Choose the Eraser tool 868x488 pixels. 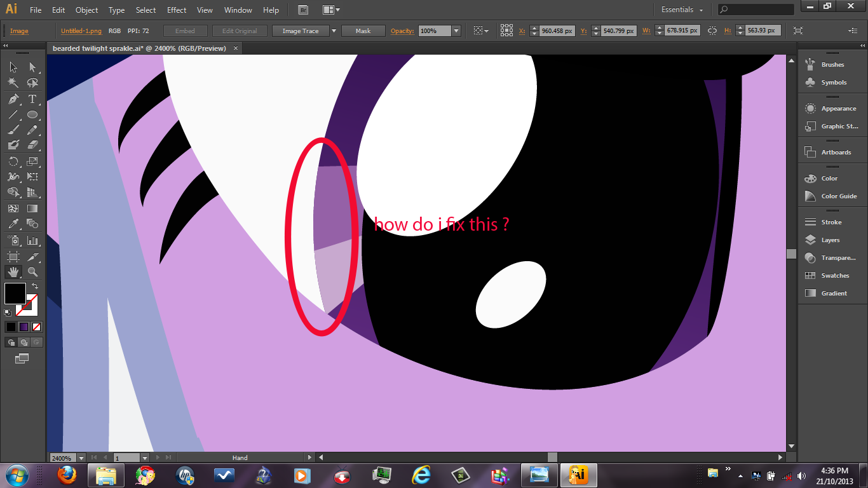32,145
